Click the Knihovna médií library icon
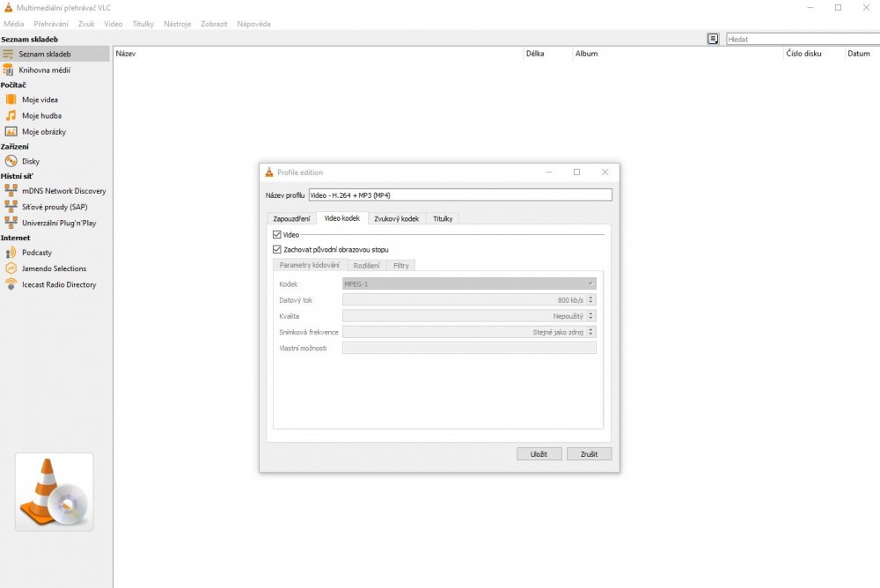The height and width of the screenshot is (588, 880). click(x=9, y=70)
